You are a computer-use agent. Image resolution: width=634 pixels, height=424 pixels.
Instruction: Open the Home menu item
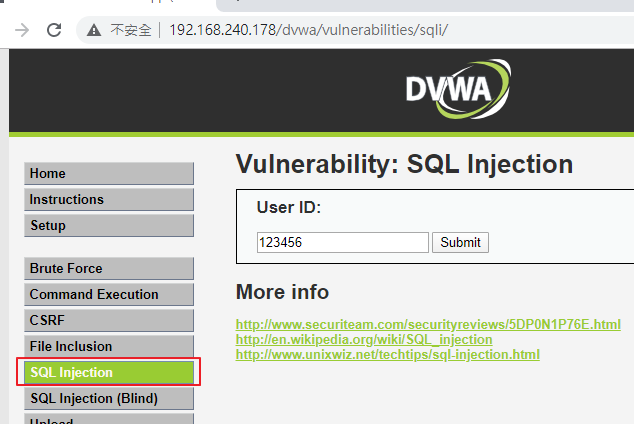click(109, 173)
